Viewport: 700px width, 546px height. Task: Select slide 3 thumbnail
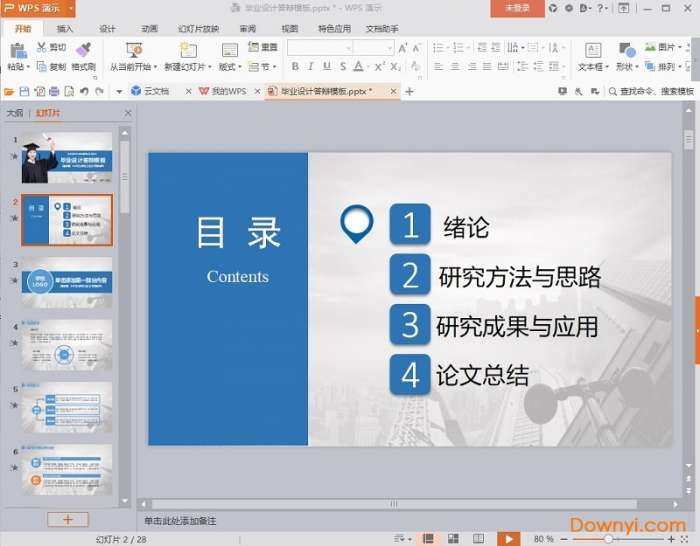(x=67, y=282)
